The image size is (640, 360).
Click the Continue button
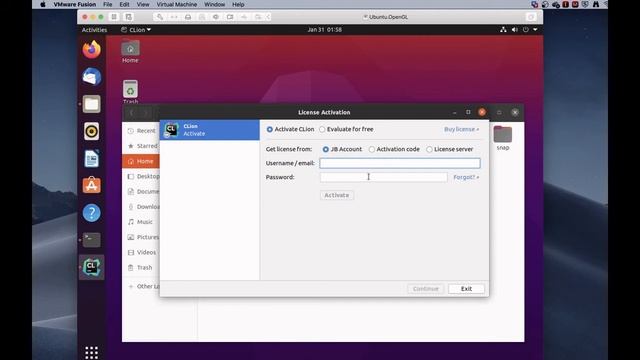point(425,289)
